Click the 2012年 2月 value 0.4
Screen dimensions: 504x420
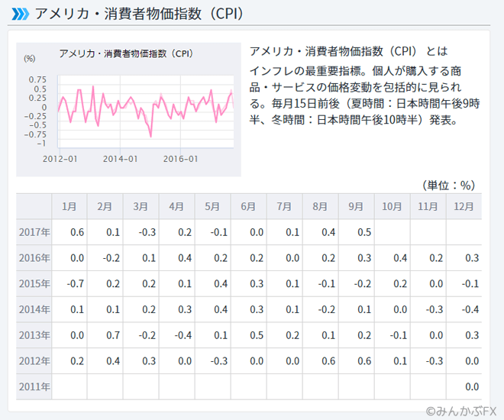click(x=113, y=361)
